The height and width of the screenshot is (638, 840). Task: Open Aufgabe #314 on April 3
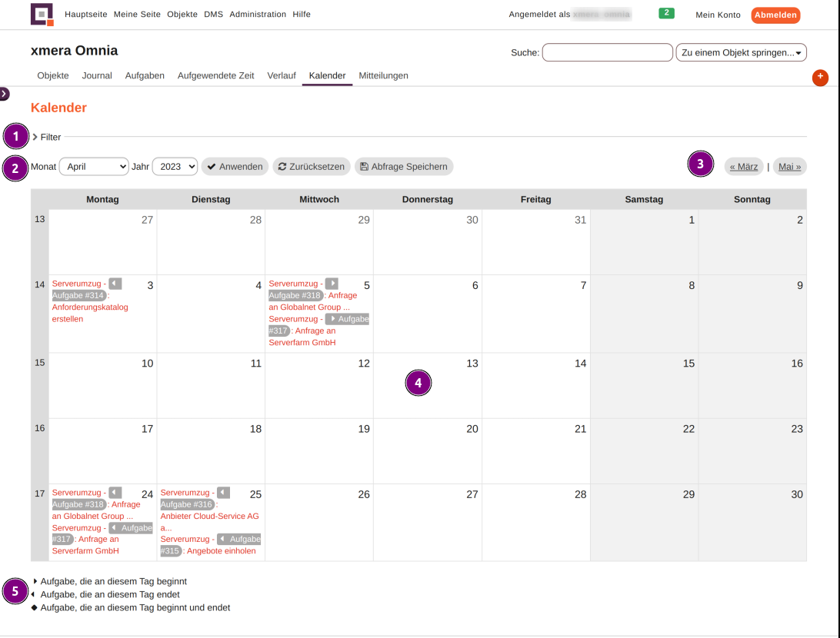[x=78, y=295]
